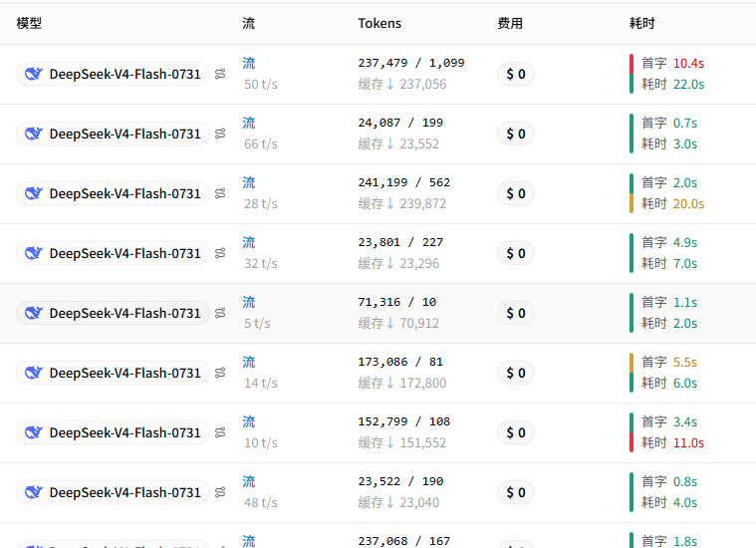The image size is (756, 548).
Task: Click the token count 237,068 / 167
Action: (x=404, y=541)
